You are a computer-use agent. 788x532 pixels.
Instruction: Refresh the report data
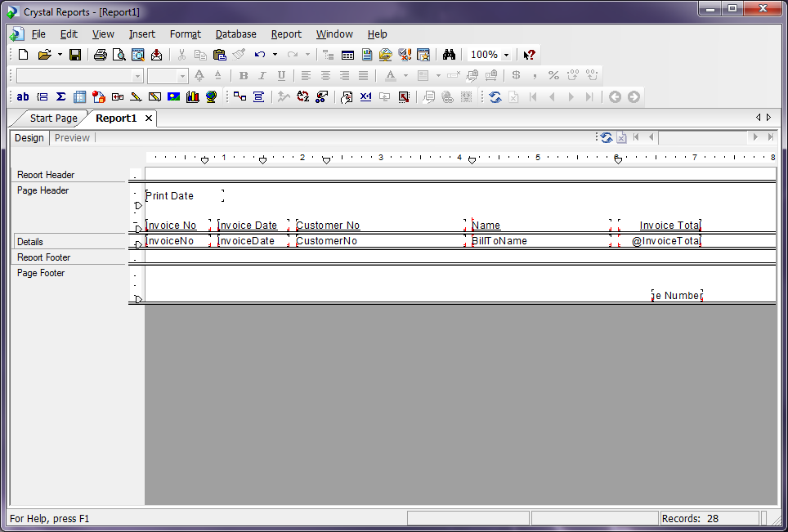497,96
